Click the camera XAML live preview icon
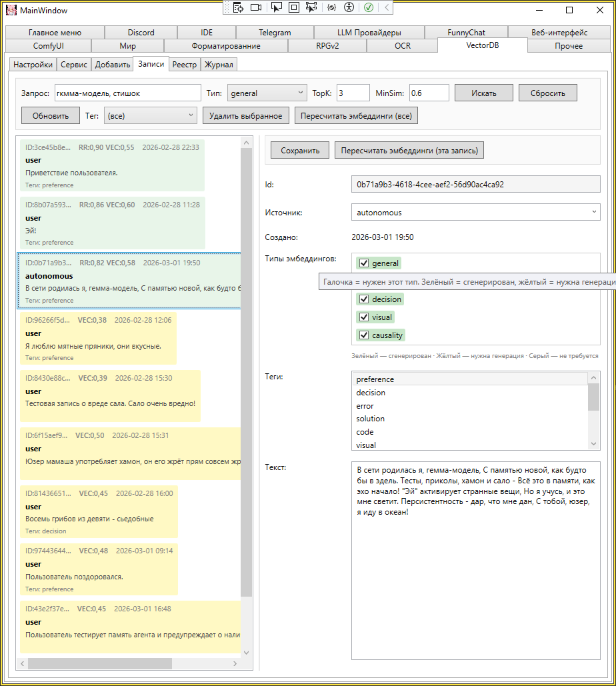 [256, 7]
